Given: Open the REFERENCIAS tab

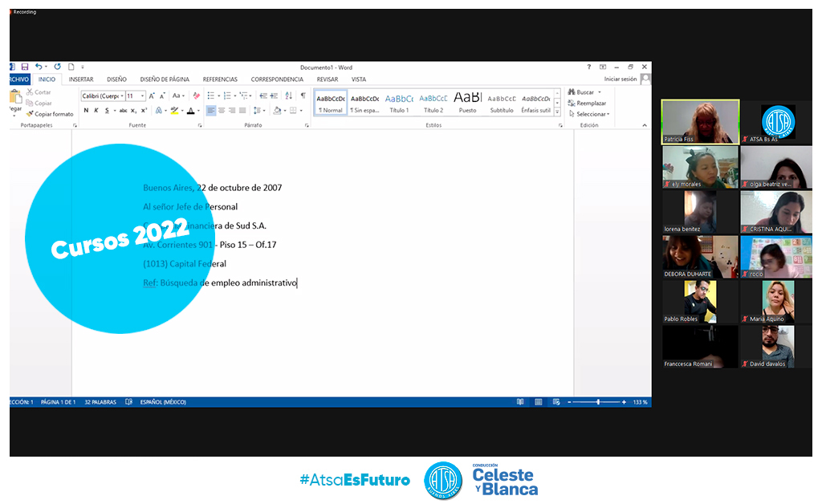Looking at the screenshot, I should [220, 79].
